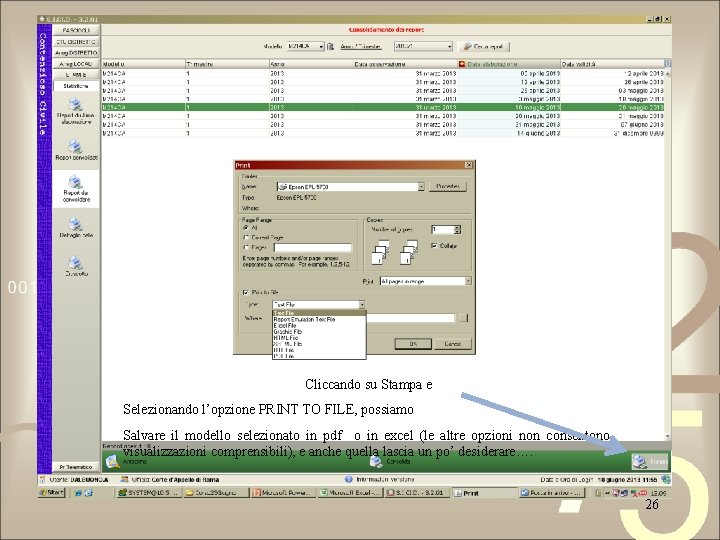Open the Pr Telematico sidebar tab
720x540 pixels.
tap(76, 467)
